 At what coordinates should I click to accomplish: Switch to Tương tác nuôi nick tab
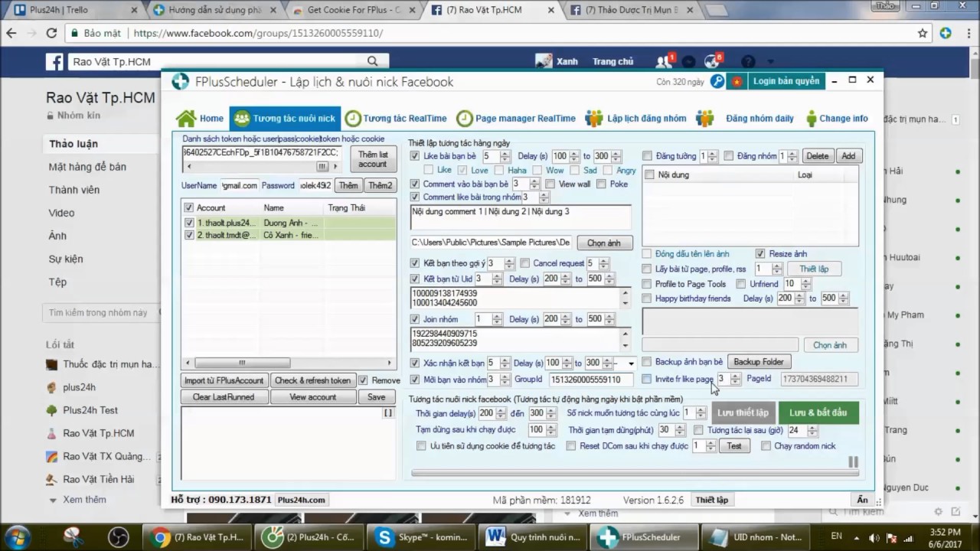coord(285,119)
